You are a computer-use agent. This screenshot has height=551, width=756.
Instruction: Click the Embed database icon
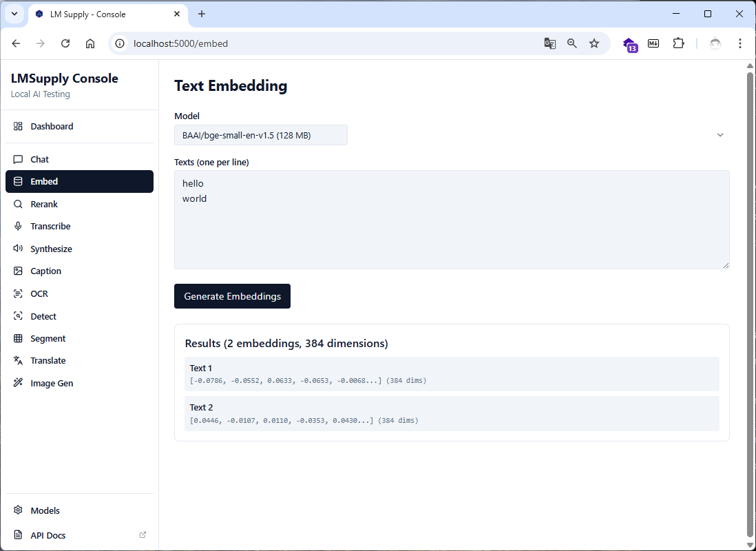(x=18, y=181)
